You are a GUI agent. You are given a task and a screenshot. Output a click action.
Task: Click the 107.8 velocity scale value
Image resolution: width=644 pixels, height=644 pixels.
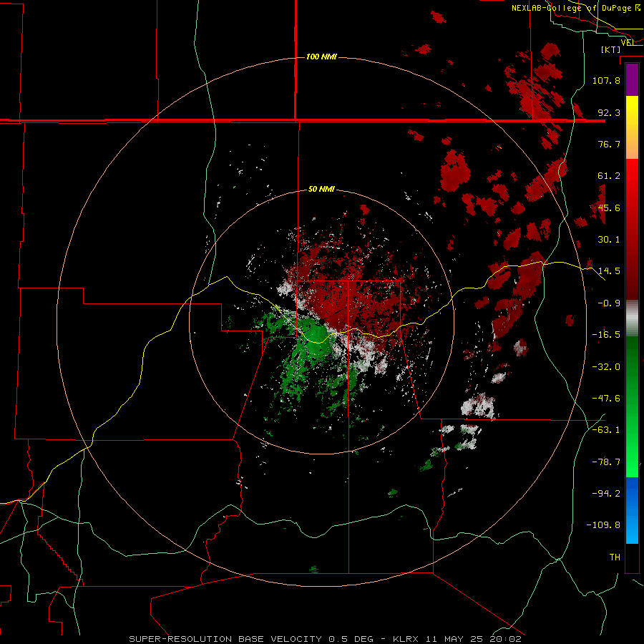pyautogui.click(x=606, y=80)
